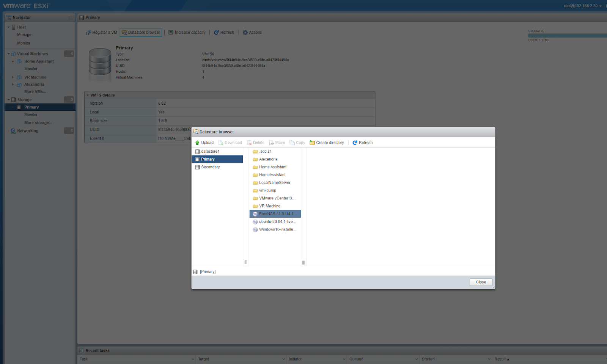607x364 pixels.
Task: Click the ubuntu-20.04.1 ISO disc icon
Action: (x=255, y=222)
